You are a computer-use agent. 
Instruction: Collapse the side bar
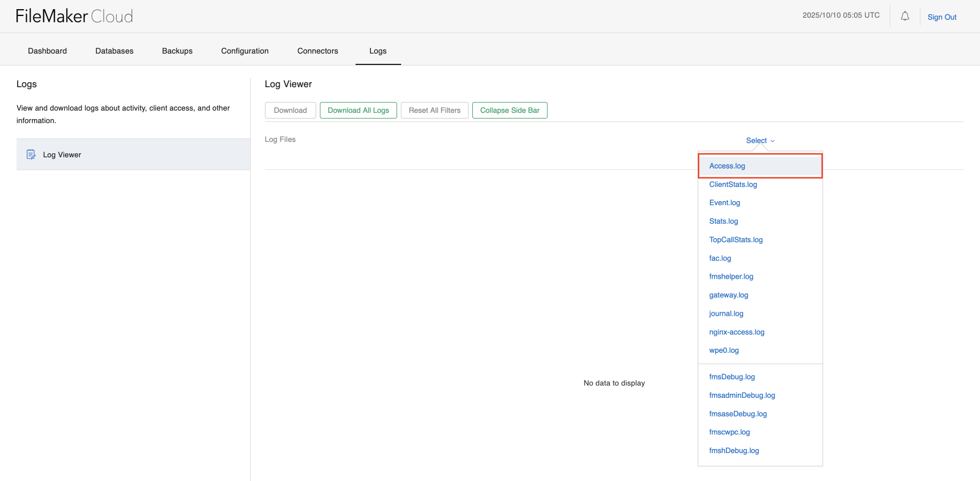click(509, 111)
